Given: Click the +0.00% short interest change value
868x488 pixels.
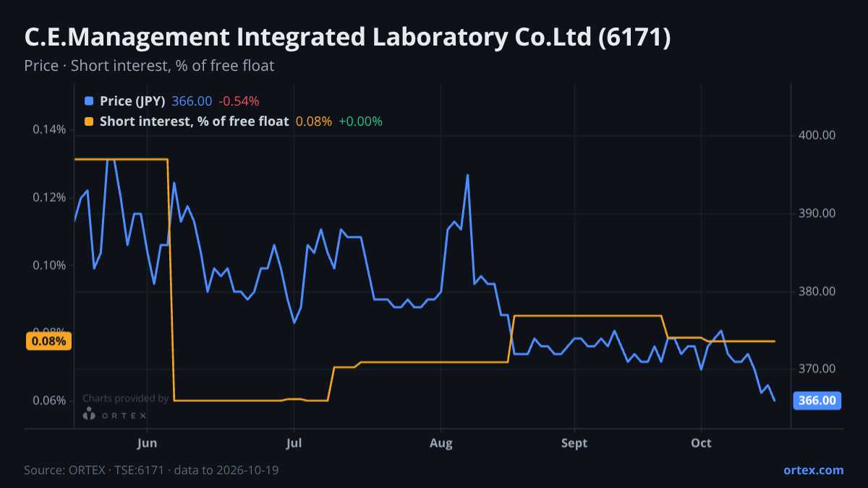Looking at the screenshot, I should [360, 121].
